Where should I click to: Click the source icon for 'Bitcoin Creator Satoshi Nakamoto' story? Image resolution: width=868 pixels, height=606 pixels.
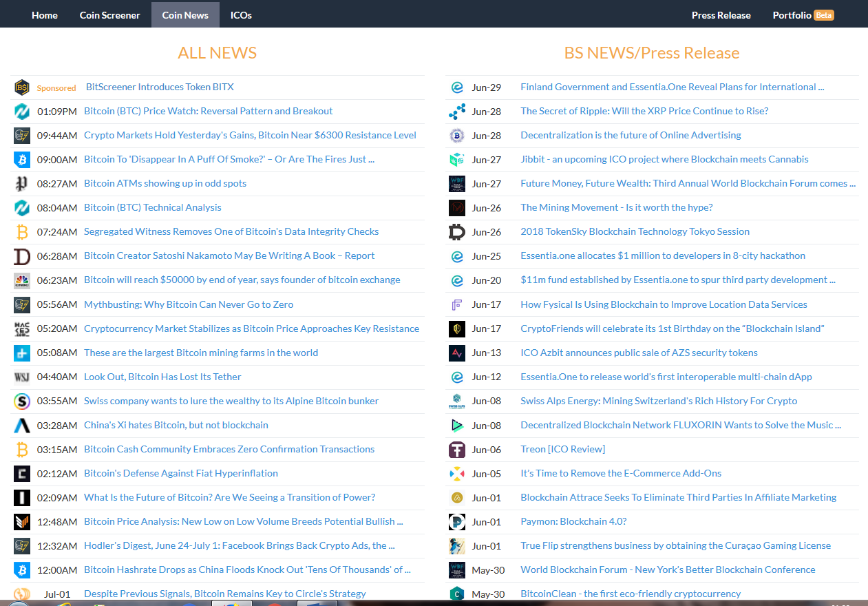tap(22, 256)
